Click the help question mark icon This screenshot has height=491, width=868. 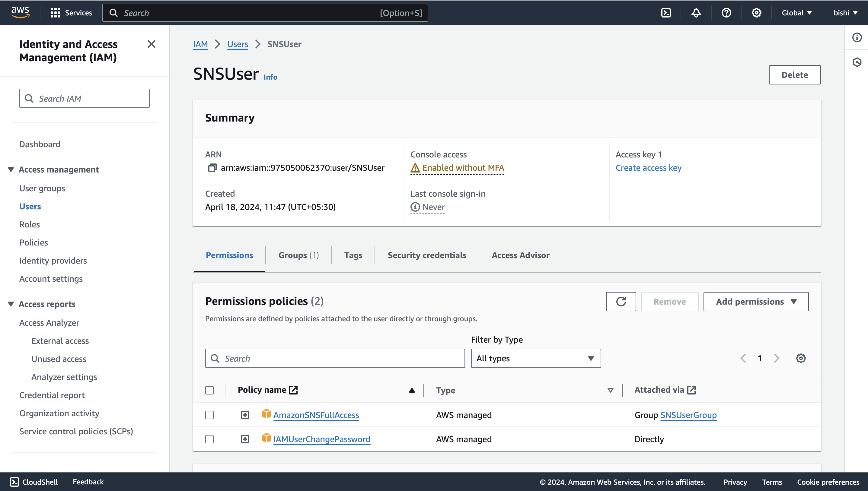point(726,13)
